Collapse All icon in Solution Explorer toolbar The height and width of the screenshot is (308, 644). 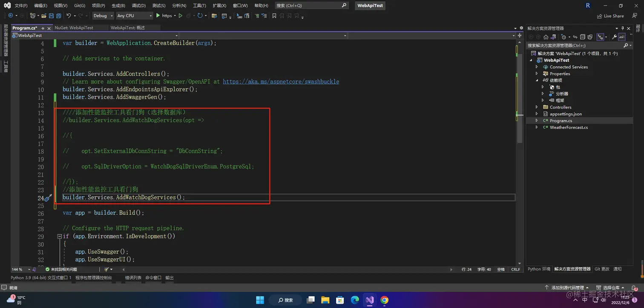coord(583,37)
